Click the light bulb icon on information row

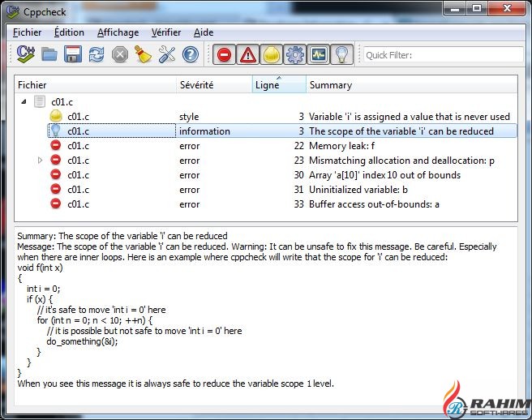[55, 131]
